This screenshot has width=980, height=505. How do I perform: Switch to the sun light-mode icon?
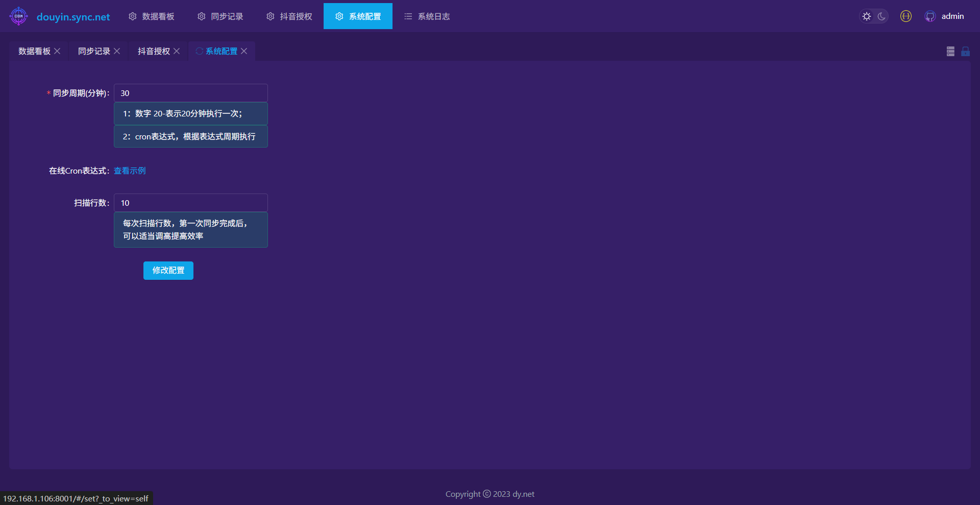click(867, 16)
